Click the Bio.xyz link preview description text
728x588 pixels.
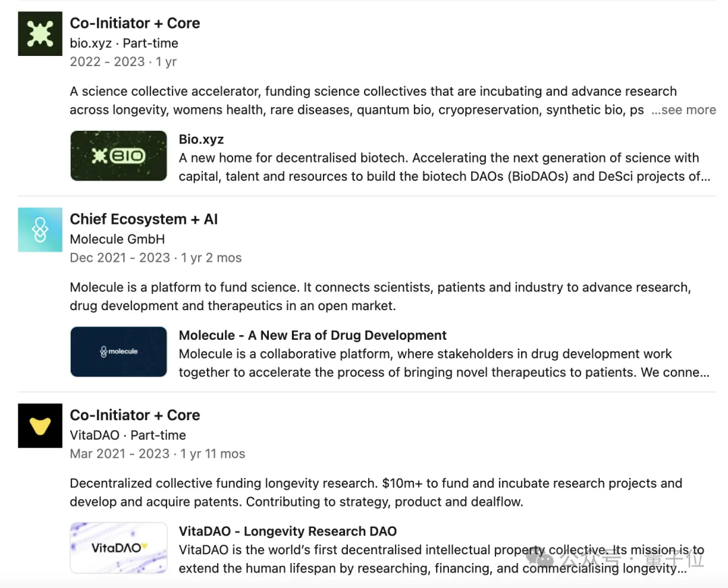click(438, 167)
